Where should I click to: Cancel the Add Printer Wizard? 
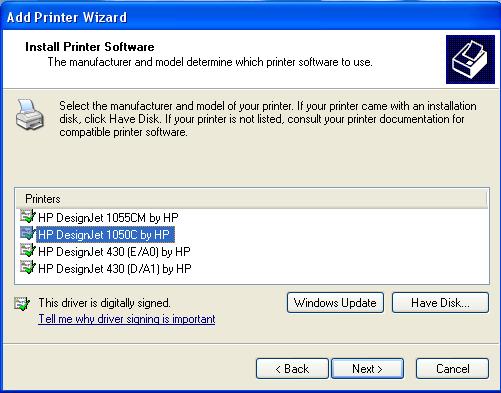pyautogui.click(x=452, y=369)
